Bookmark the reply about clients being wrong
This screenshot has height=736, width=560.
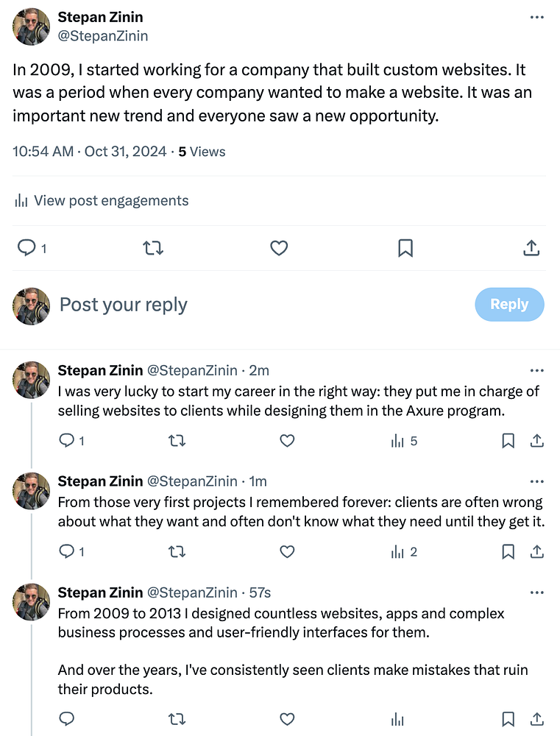508,551
